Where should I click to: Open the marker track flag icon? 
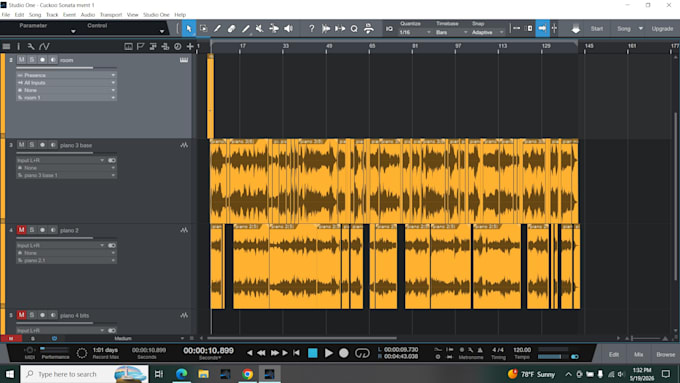[141, 46]
